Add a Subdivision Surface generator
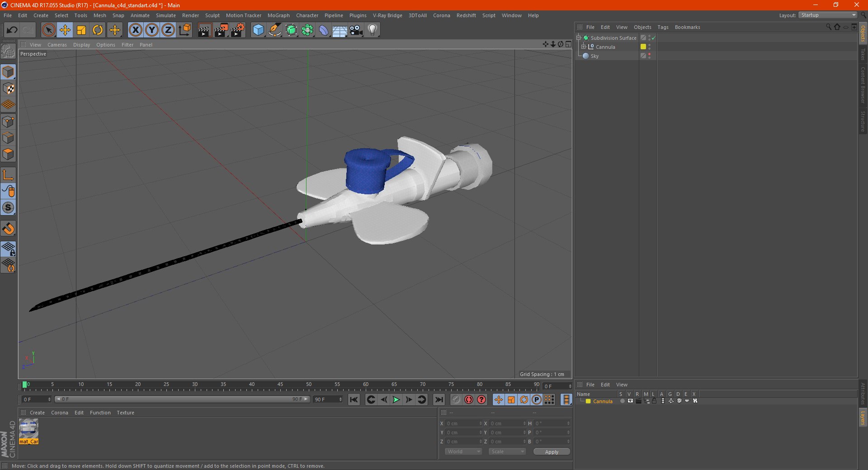This screenshot has width=868, height=470. pos(292,30)
